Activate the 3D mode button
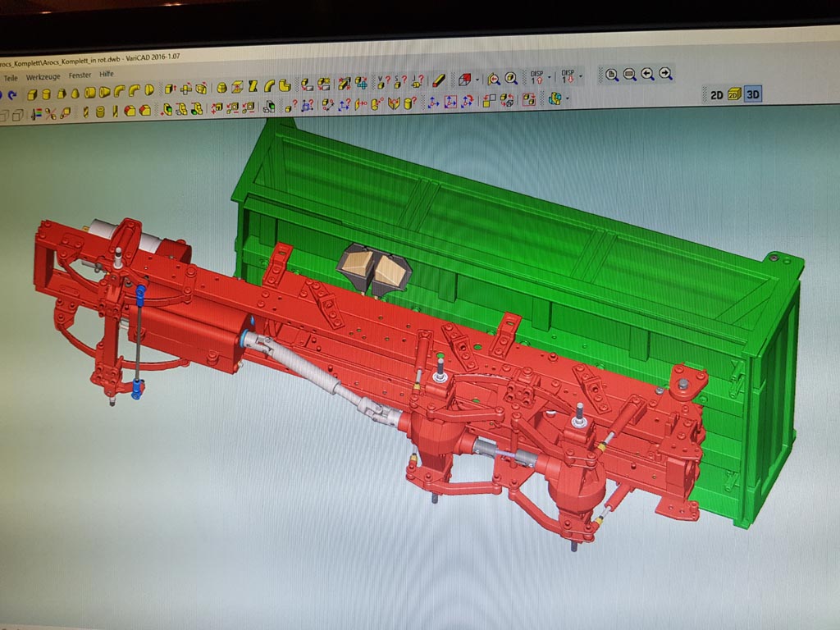 point(753,95)
